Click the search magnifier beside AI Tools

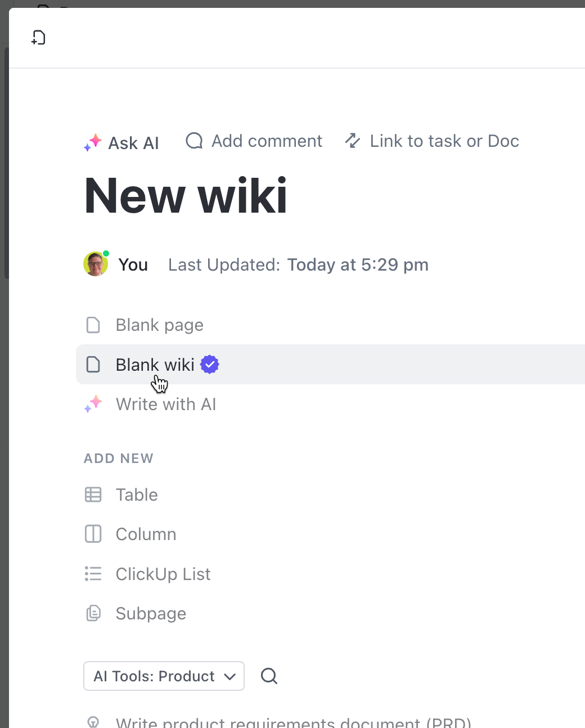click(x=269, y=676)
